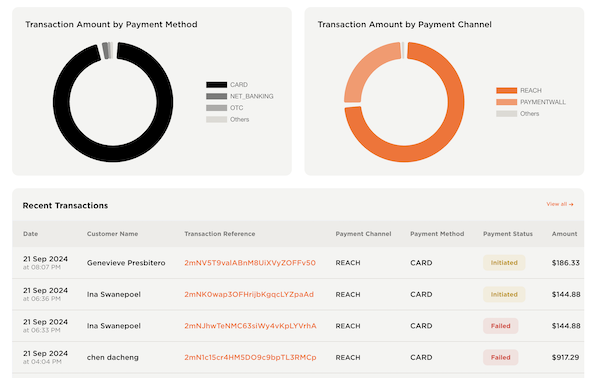The image size is (600, 378).
Task: Click the View all link
Action: click(560, 204)
